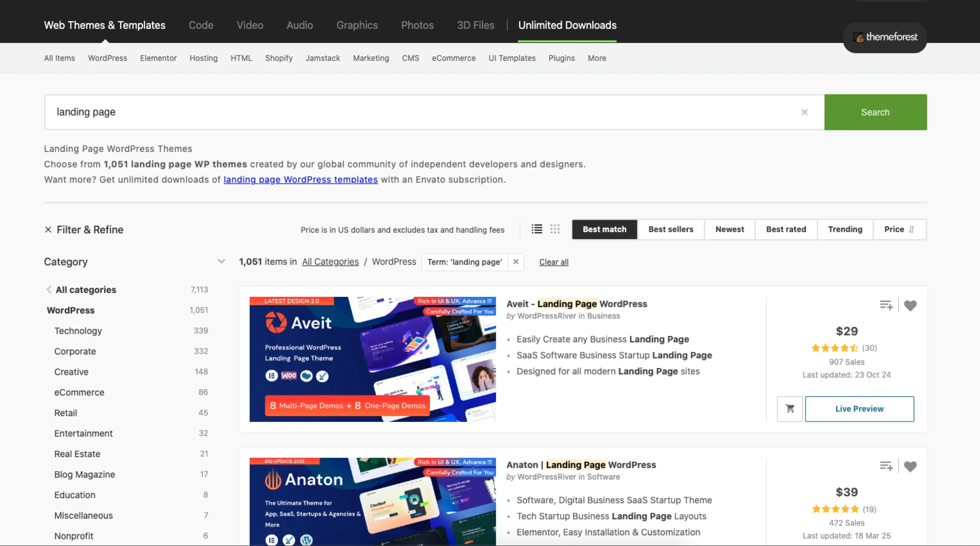Screen dimensions: 980x546
Task: Select Elementor in sub navigation
Action: [158, 58]
